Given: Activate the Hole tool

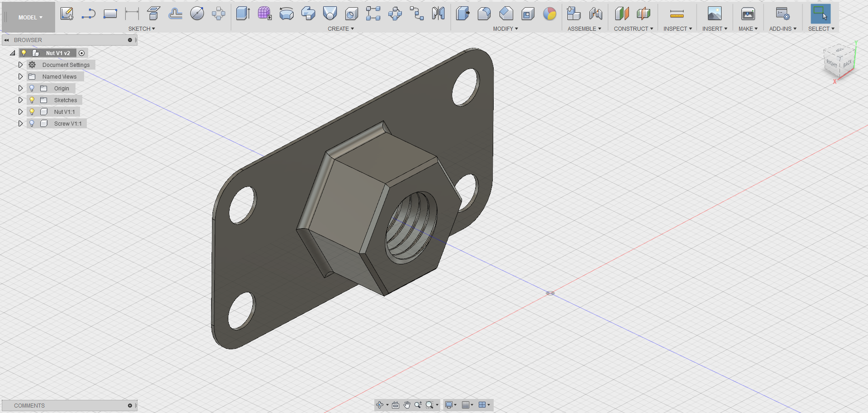Looking at the screenshot, I should (352, 14).
